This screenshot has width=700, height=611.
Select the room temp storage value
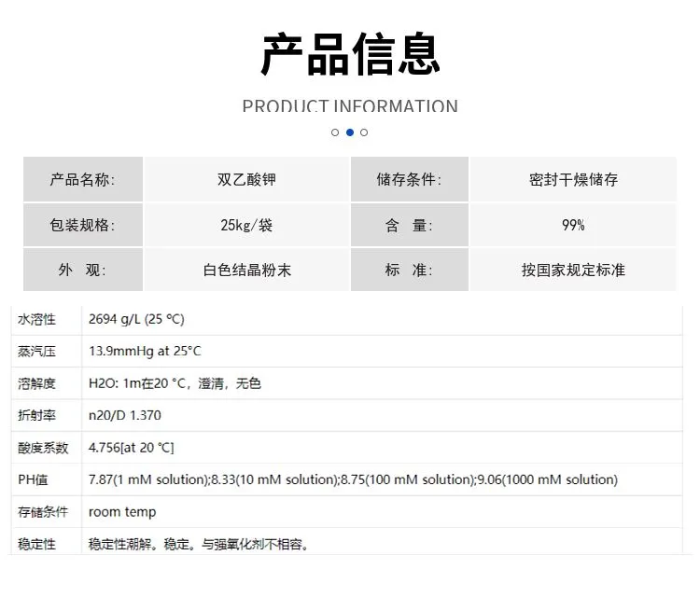122,512
